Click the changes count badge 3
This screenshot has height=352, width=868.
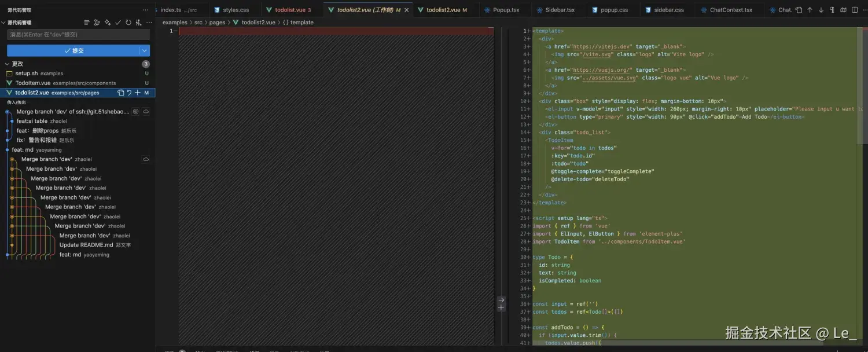pyautogui.click(x=146, y=64)
